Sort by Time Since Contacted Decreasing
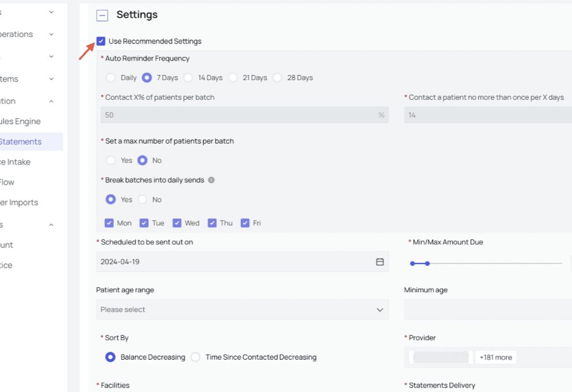572x392 pixels. 195,357
